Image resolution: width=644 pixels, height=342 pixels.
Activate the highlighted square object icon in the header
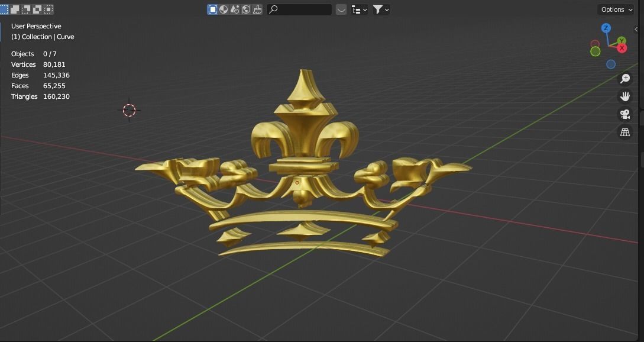(212, 9)
